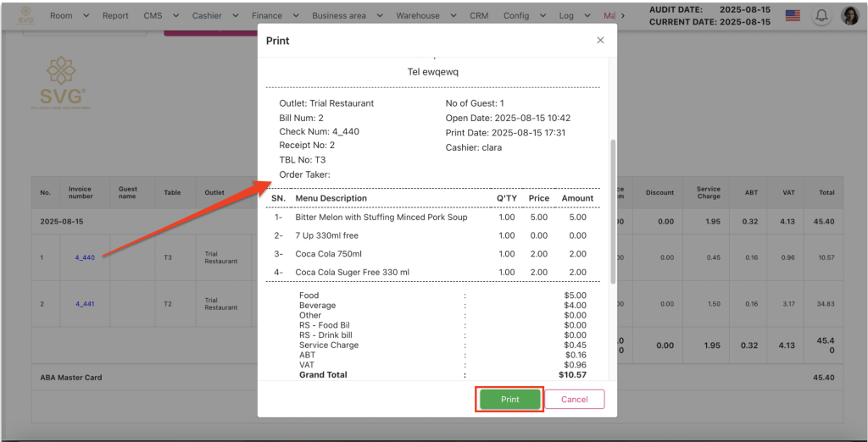Expand the Business area dropdown
Image resolution: width=868 pixels, height=442 pixels.
click(x=347, y=16)
